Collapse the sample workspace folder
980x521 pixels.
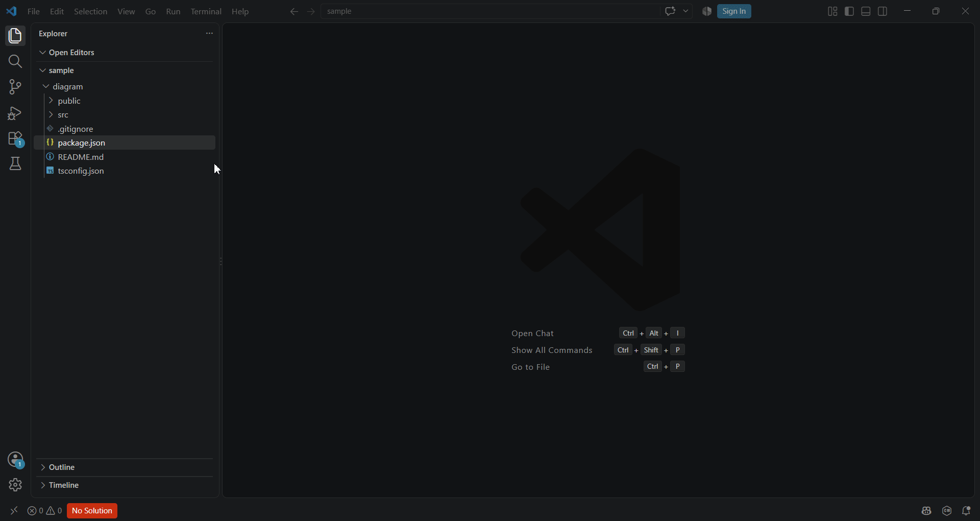coord(125,70)
